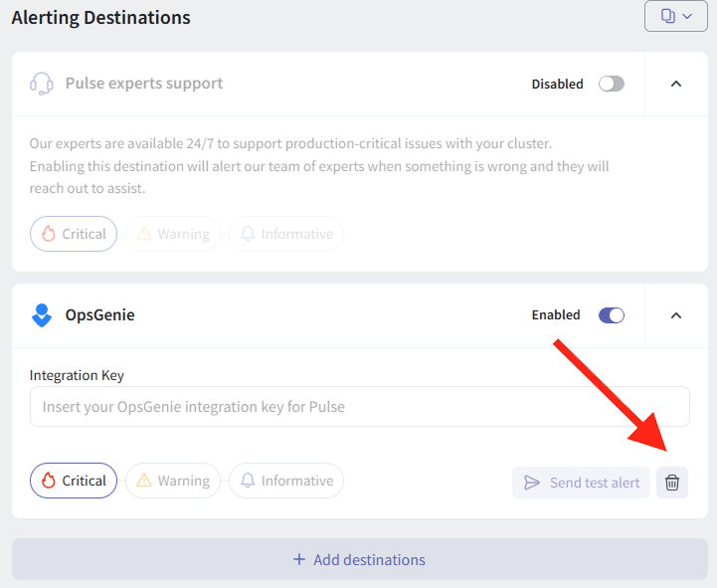Select Informative severity in Pulse experts support
Viewport: 717px width, 588px height.
(286, 234)
